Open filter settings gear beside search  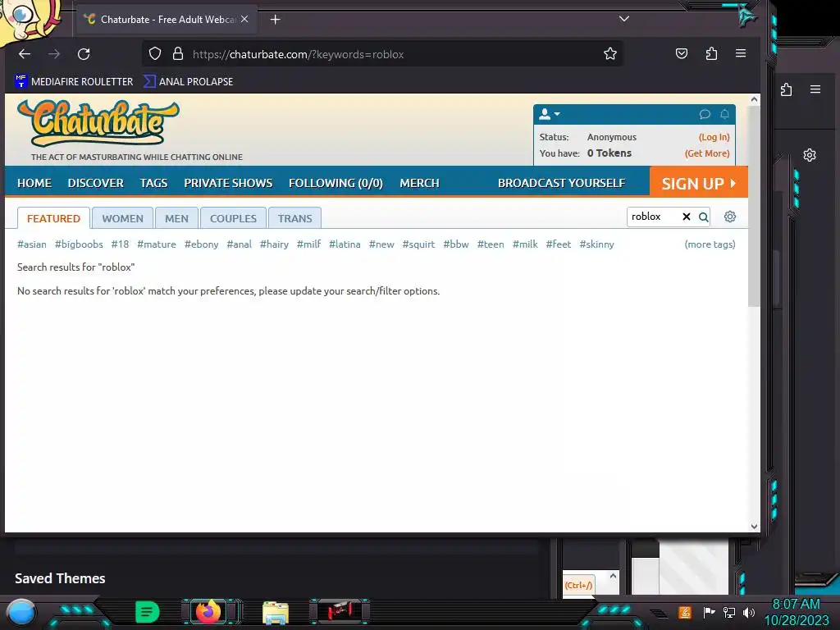pyautogui.click(x=729, y=217)
